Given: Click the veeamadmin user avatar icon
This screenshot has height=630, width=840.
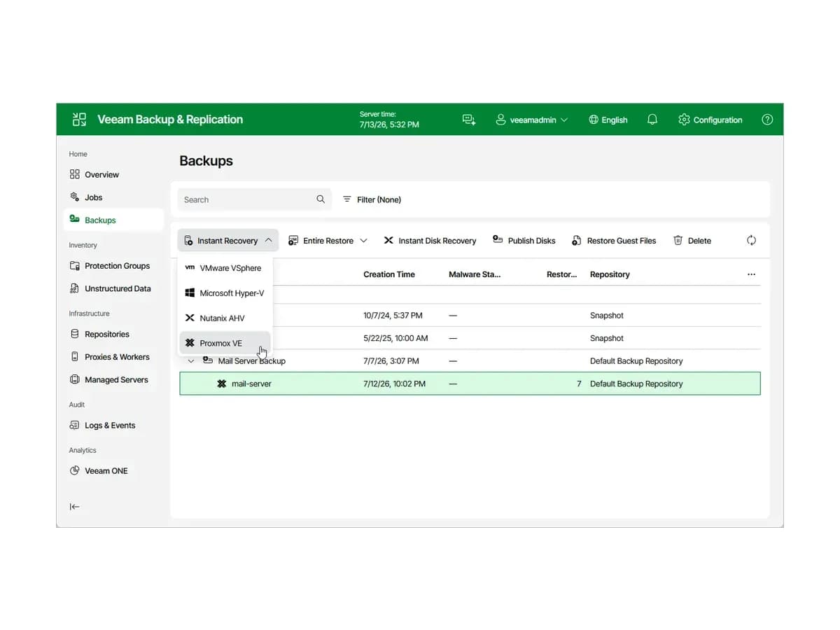Looking at the screenshot, I should coord(500,120).
